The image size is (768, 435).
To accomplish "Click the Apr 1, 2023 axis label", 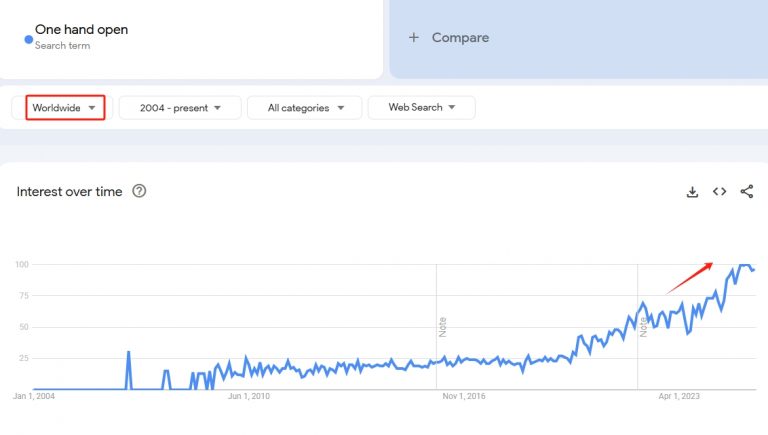I will 679,396.
